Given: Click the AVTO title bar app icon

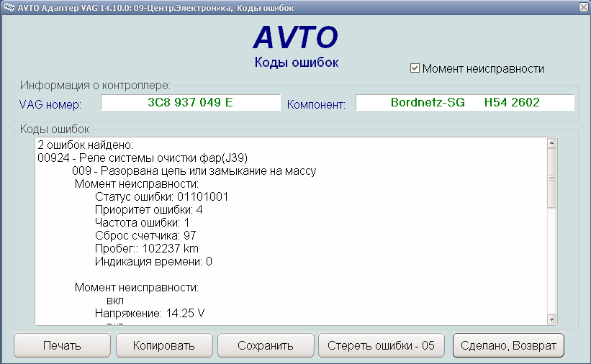Looking at the screenshot, I should (9, 7).
